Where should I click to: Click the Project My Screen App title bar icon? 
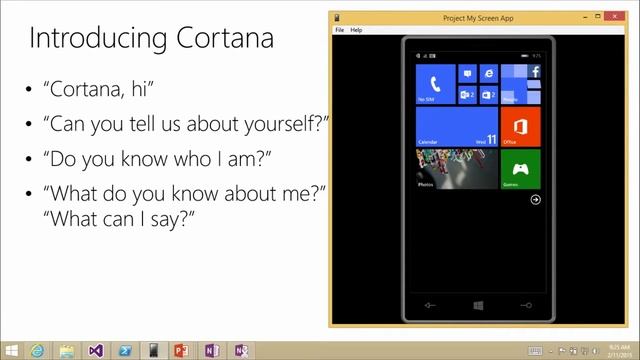[x=337, y=18]
